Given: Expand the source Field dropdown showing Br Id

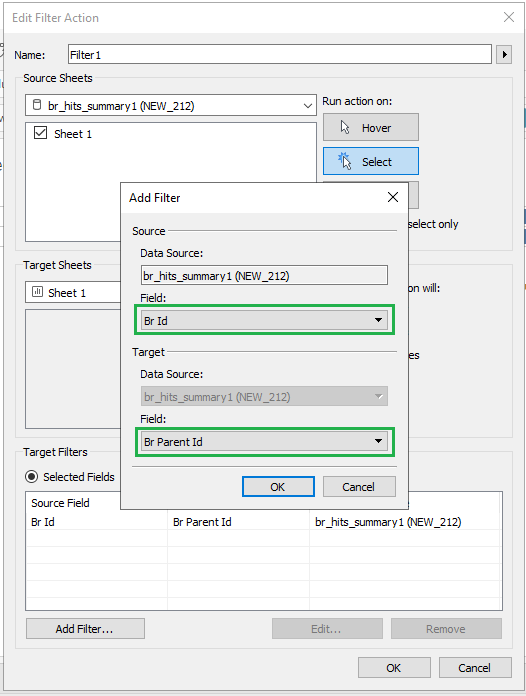Looking at the screenshot, I should tap(264, 320).
